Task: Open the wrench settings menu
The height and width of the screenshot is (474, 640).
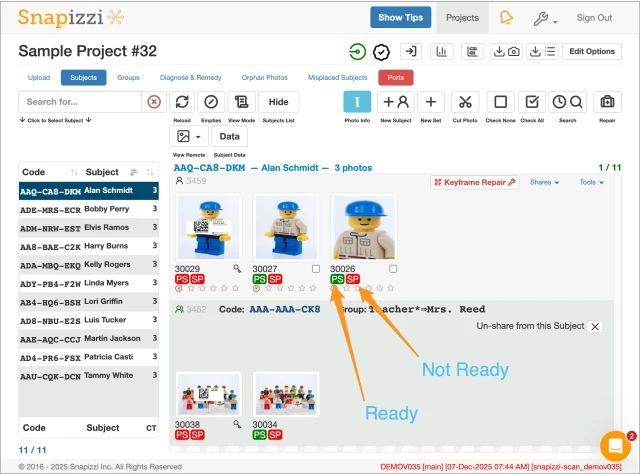Action: click(545, 18)
